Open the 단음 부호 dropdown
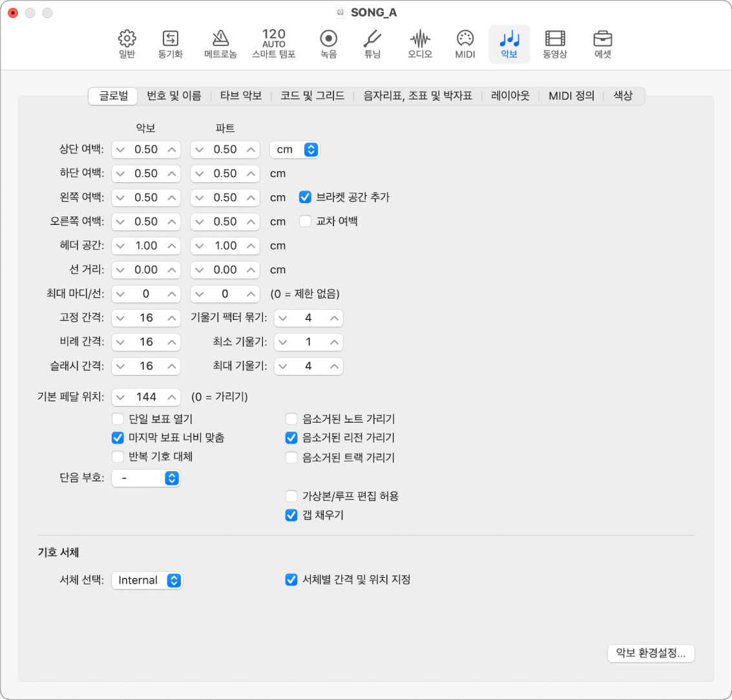The image size is (732, 700). (x=146, y=478)
